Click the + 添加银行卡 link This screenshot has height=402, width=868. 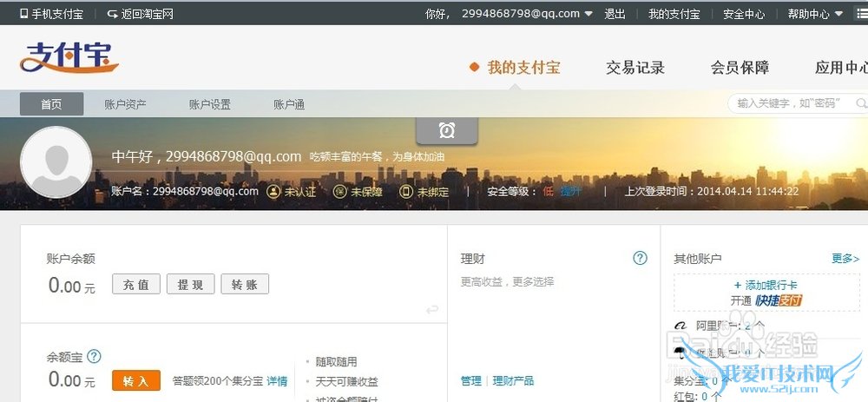[766, 285]
